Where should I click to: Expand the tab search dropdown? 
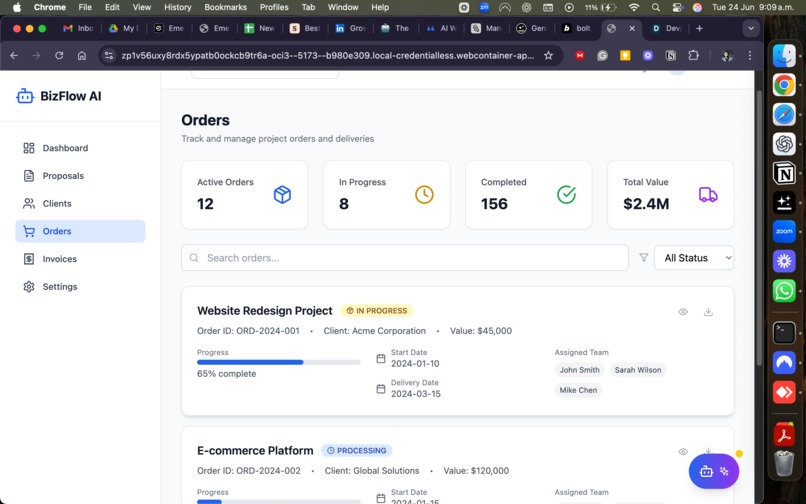click(x=751, y=28)
